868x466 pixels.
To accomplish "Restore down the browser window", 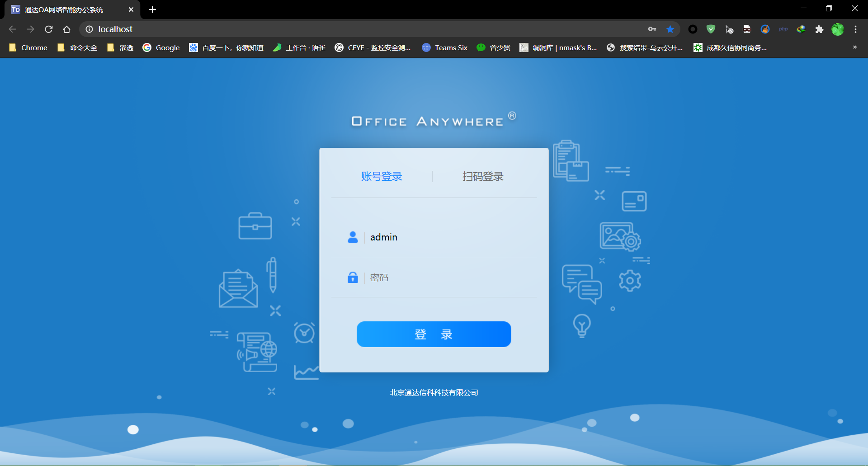I will tap(829, 9).
